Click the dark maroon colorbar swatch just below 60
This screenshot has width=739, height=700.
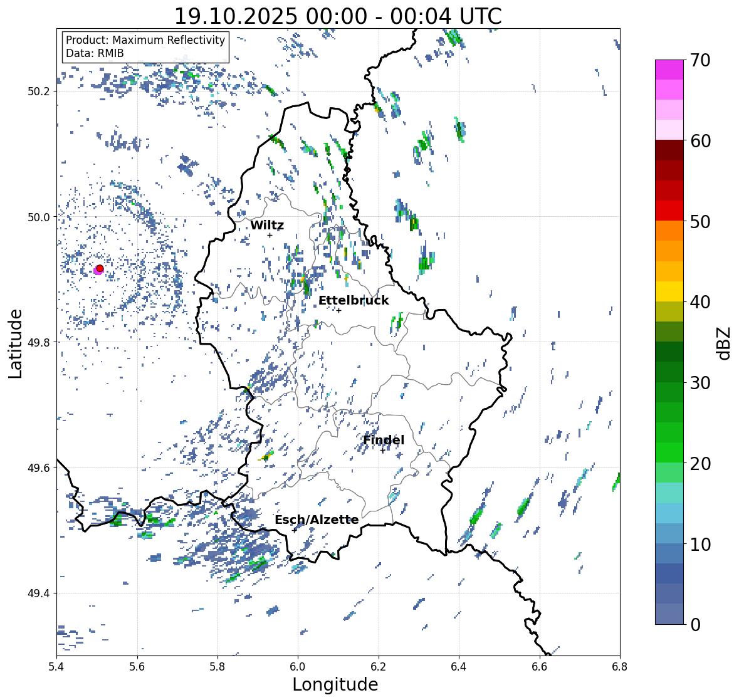pyautogui.click(x=669, y=150)
